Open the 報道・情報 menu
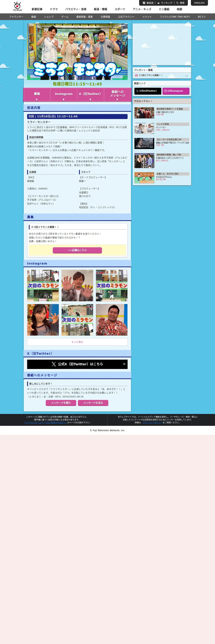This screenshot has height=644, width=215. click(100, 9)
